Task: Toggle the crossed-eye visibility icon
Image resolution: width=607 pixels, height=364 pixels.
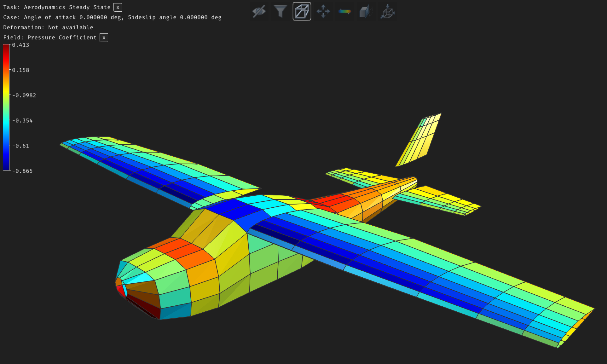Action: [x=259, y=12]
